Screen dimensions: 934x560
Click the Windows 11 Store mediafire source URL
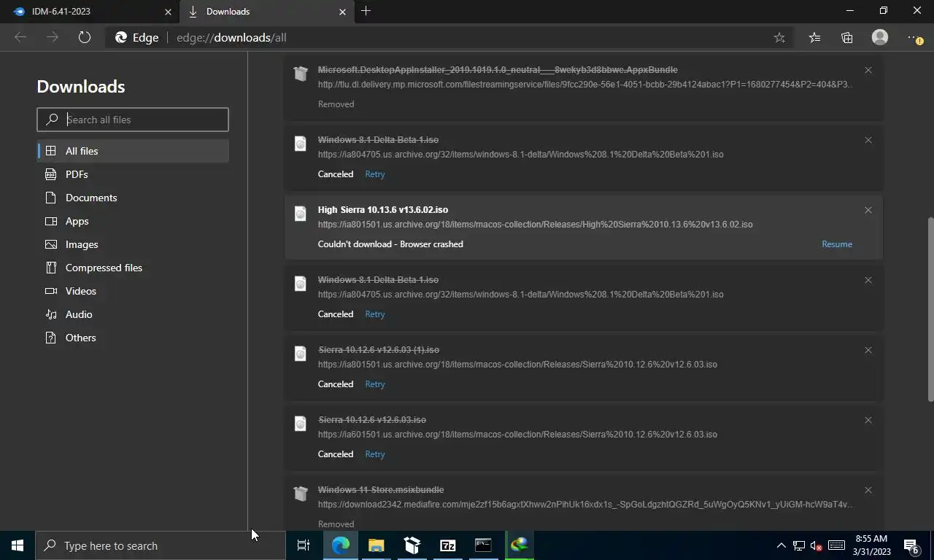585,505
